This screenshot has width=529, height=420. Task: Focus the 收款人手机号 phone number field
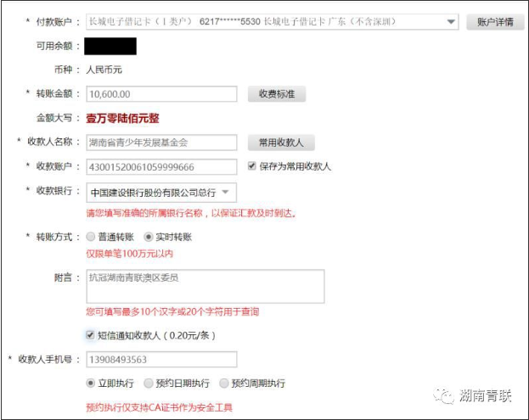161,360
